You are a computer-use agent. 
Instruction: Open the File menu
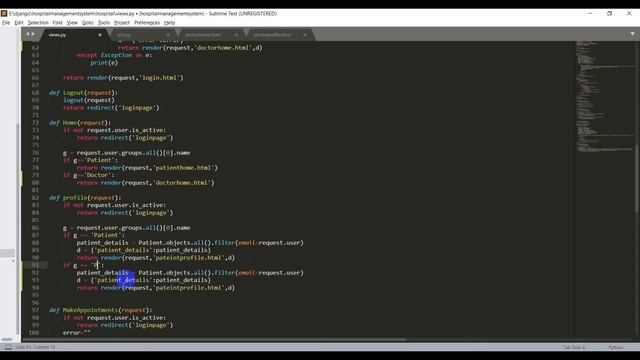coord(6,22)
